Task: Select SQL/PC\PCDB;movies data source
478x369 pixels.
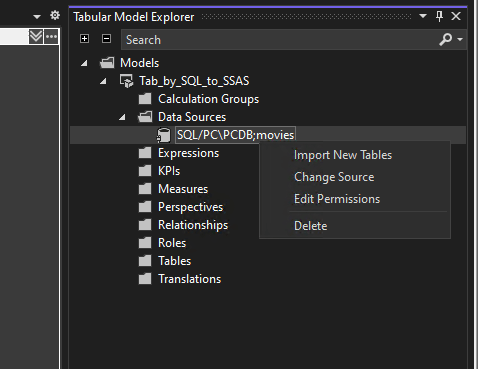Action: (235, 135)
